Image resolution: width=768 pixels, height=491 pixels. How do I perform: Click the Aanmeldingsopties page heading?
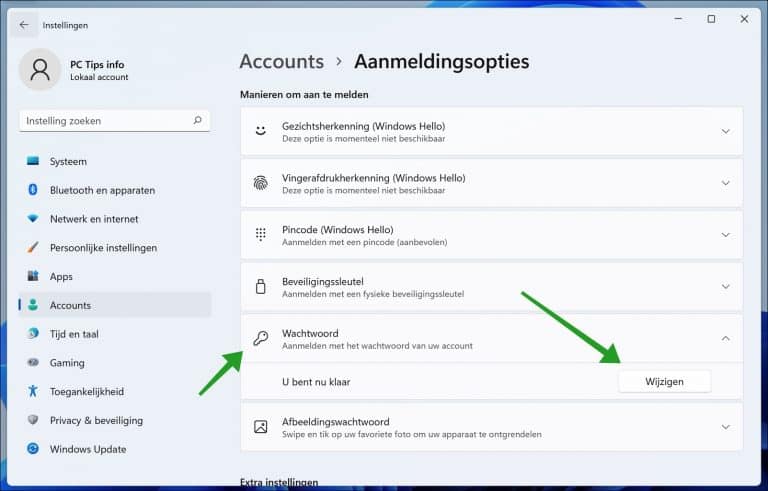click(442, 62)
